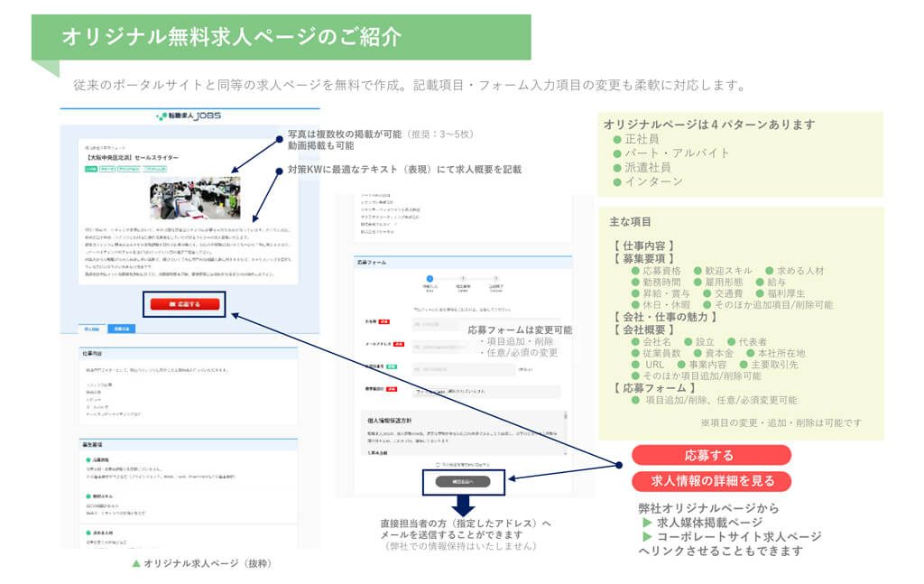Check the consent checkbox above 確認画面へ
Viewport: 924px width, 584px height.
(x=439, y=462)
